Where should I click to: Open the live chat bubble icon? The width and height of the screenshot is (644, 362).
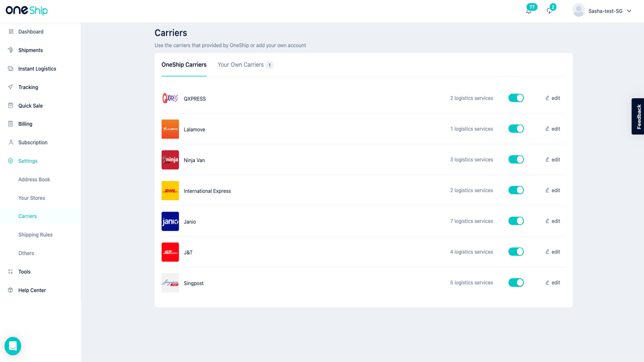13,346
